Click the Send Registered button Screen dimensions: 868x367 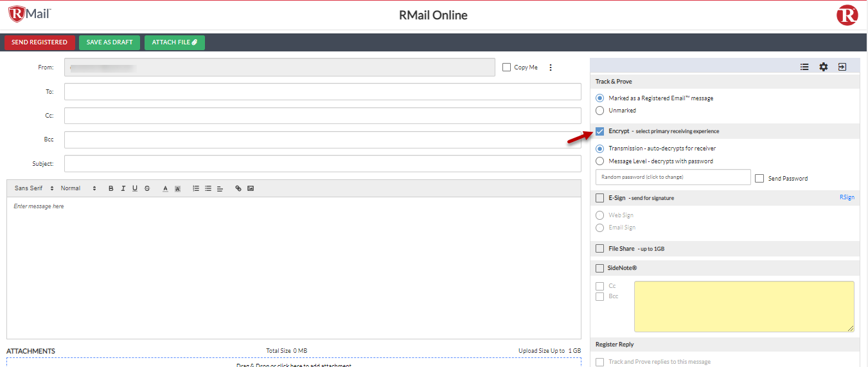click(x=39, y=42)
